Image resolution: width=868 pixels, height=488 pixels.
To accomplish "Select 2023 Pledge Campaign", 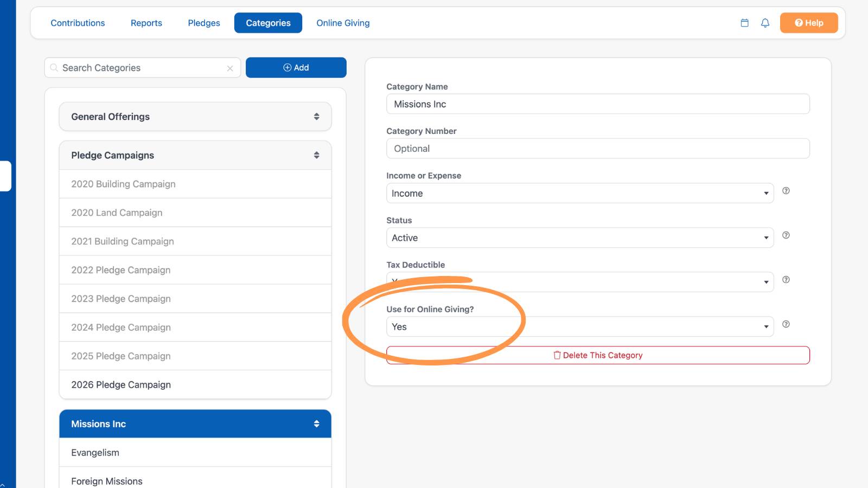I will pos(195,299).
